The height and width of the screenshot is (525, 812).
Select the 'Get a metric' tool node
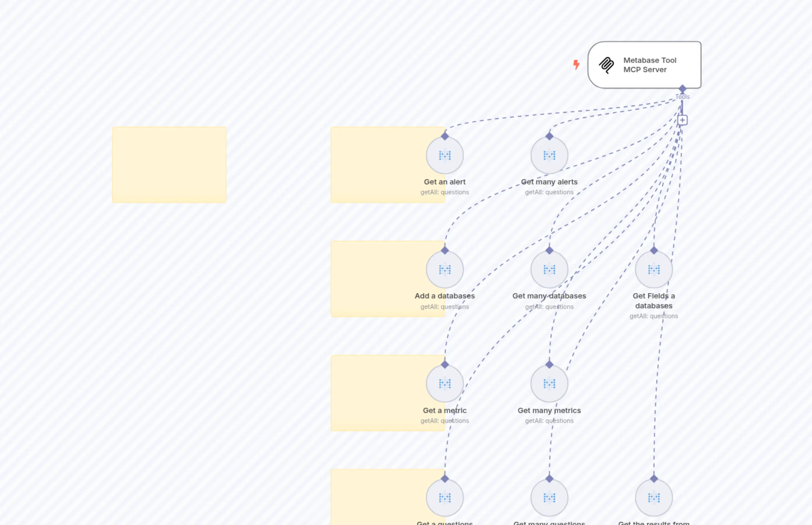pyautogui.click(x=445, y=384)
